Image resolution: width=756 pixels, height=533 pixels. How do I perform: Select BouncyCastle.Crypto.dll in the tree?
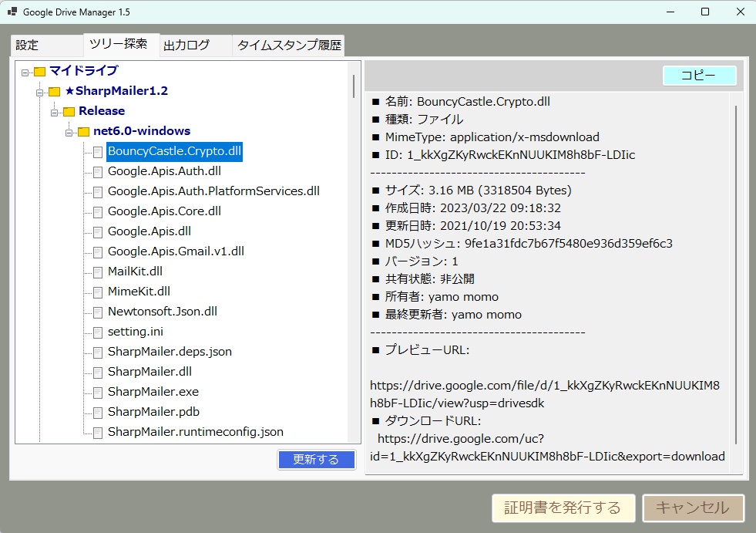[174, 151]
